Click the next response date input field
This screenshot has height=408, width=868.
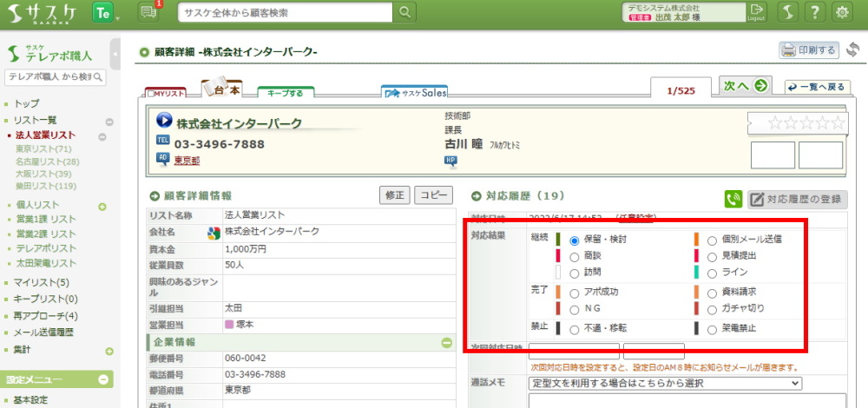574,351
